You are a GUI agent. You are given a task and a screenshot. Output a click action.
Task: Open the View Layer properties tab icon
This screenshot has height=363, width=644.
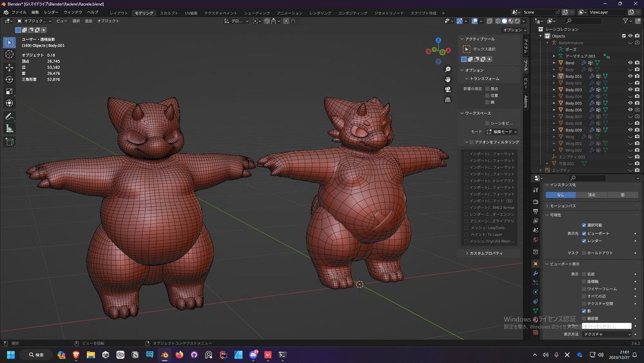click(x=536, y=221)
